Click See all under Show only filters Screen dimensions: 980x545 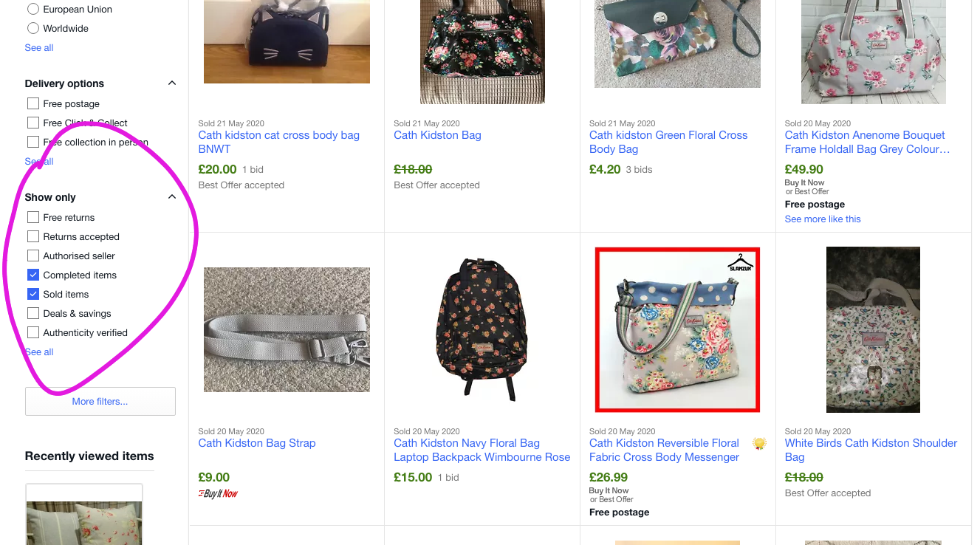38,352
